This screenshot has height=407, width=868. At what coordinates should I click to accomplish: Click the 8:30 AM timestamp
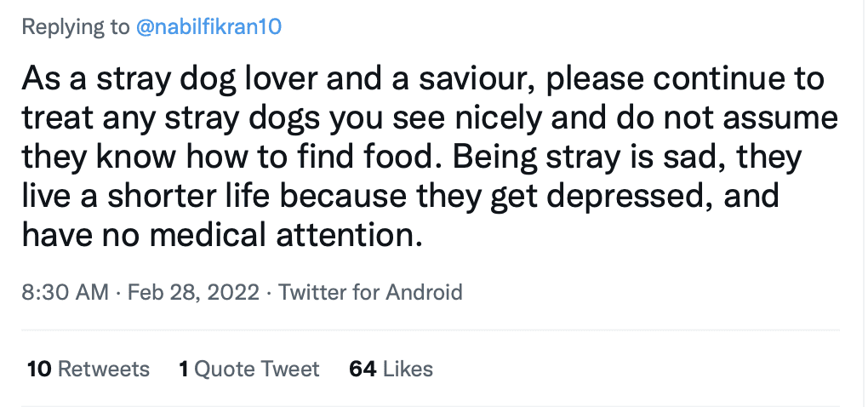(65, 293)
